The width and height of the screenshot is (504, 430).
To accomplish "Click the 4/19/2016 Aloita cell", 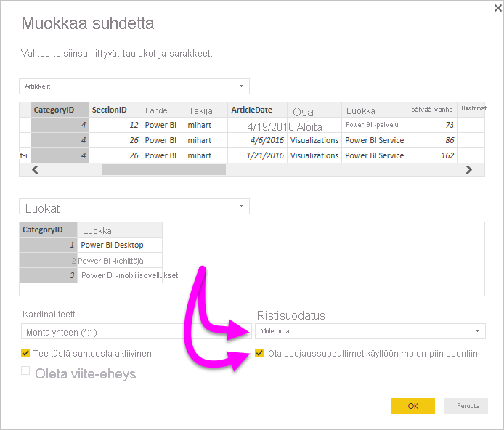I will tap(285, 126).
